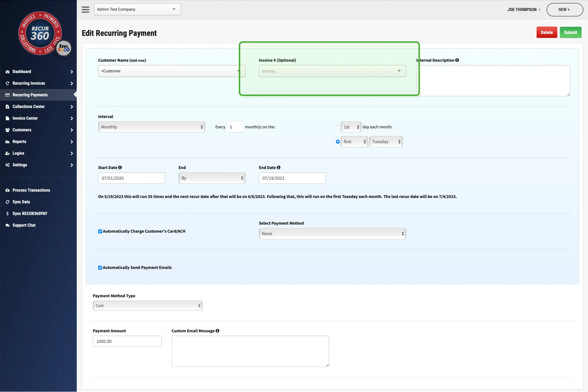The height and width of the screenshot is (392, 588).
Task: Click the Dashboard gauge icon
Action: click(8, 72)
